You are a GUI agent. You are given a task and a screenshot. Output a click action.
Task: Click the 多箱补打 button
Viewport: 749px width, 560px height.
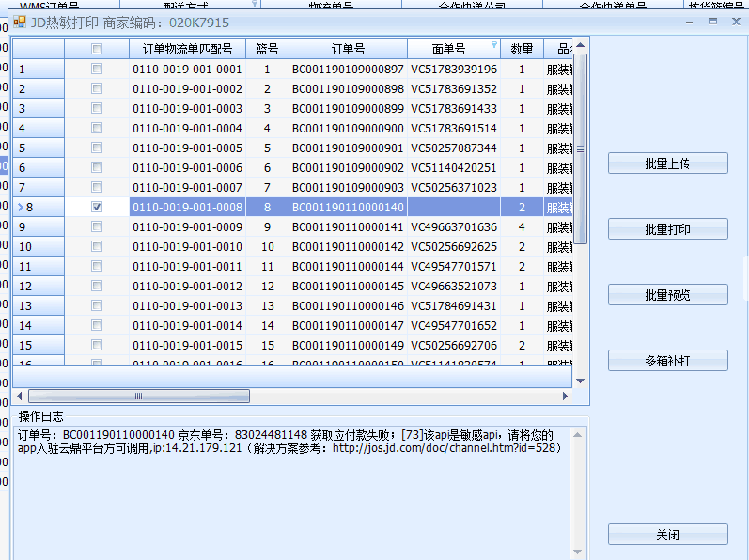pyautogui.click(x=668, y=361)
